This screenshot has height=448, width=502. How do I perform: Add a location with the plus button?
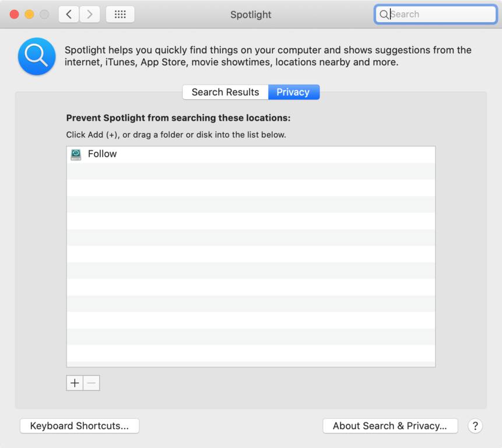[75, 383]
